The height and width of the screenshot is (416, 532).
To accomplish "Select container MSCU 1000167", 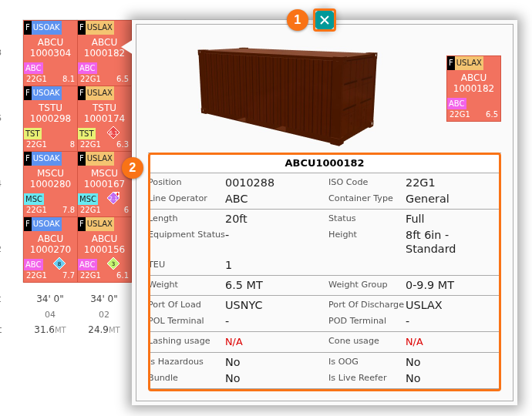I will [x=105, y=183].
